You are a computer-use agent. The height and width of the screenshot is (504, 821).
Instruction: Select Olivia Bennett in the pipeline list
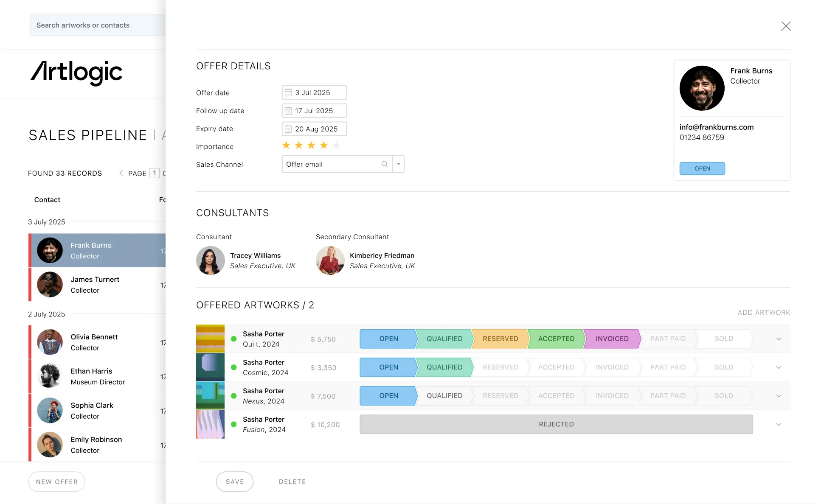[x=97, y=342]
